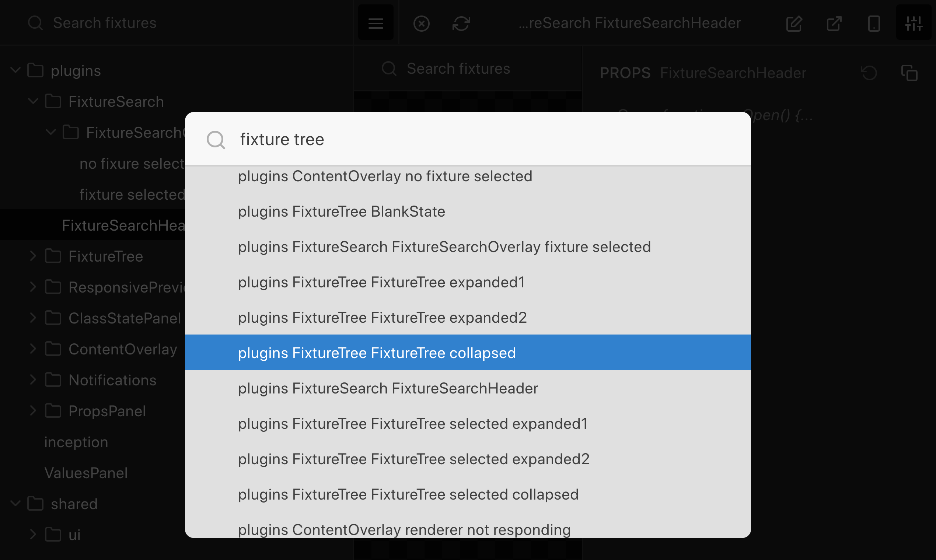Toggle the control panel sliders icon
The image size is (936, 560).
pos(914,24)
